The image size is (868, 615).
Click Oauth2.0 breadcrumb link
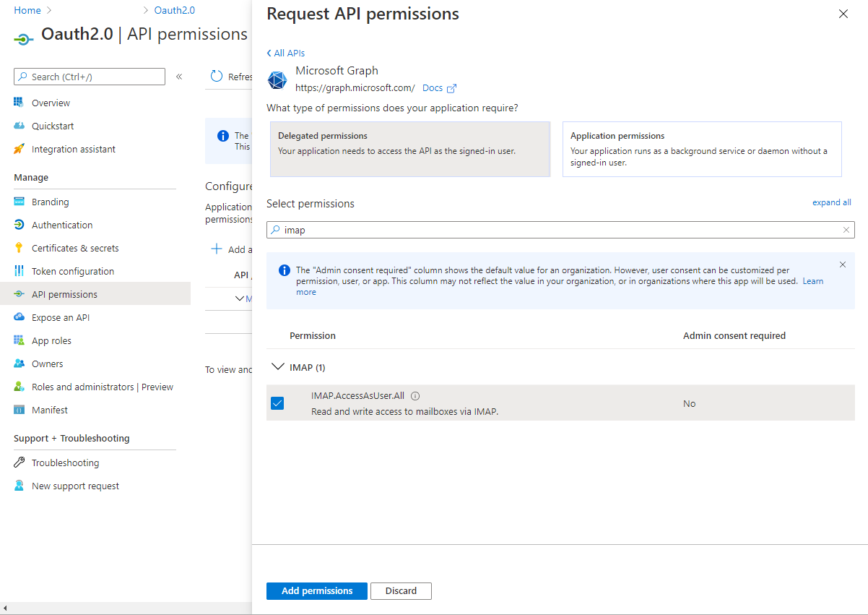174,10
